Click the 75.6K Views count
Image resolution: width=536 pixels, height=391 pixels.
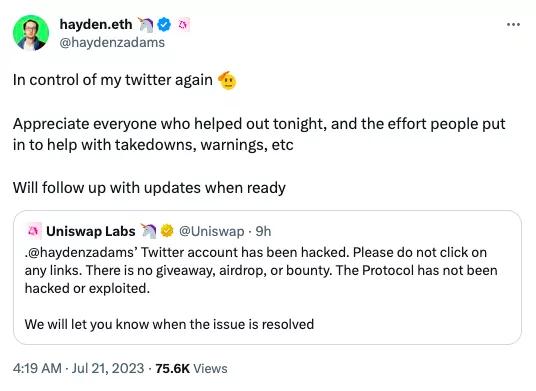(191, 368)
